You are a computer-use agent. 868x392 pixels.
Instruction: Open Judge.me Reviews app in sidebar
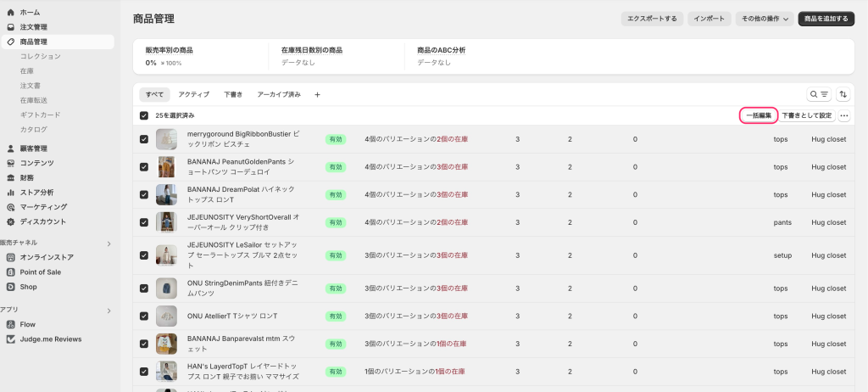(x=50, y=339)
